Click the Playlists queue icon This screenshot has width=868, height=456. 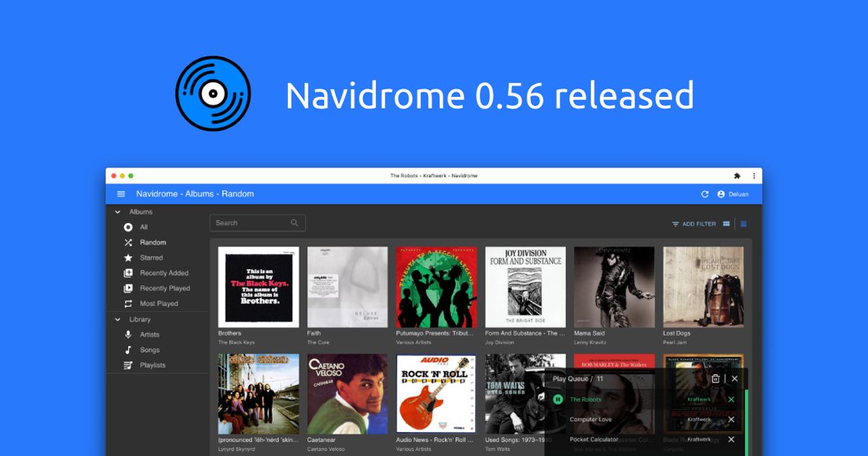pyautogui.click(x=128, y=366)
